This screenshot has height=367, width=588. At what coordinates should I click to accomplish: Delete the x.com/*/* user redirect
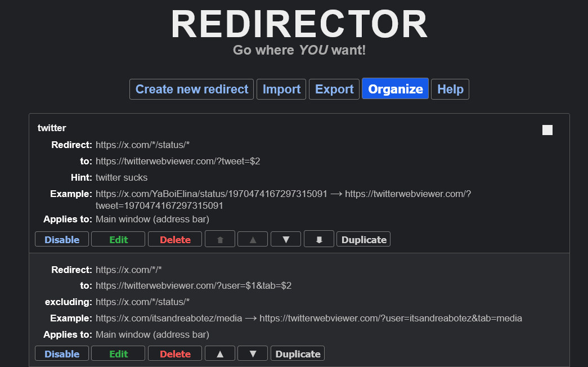pyautogui.click(x=175, y=353)
